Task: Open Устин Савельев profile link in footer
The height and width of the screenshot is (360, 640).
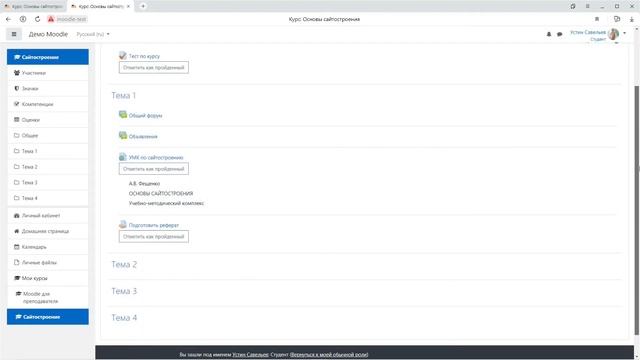Action: click(x=251, y=354)
